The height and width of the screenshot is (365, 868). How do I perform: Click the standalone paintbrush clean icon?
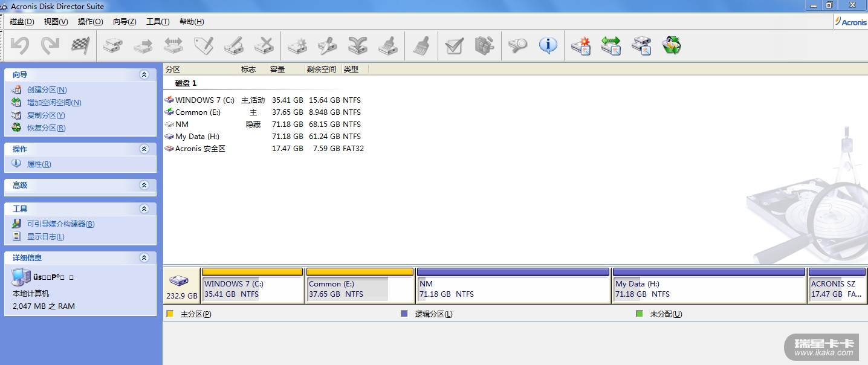click(421, 46)
